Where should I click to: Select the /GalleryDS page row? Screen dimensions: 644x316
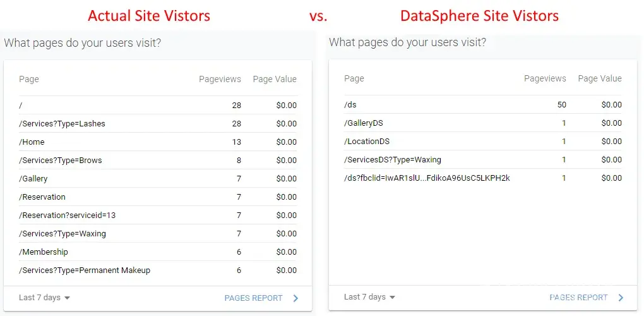(364, 123)
